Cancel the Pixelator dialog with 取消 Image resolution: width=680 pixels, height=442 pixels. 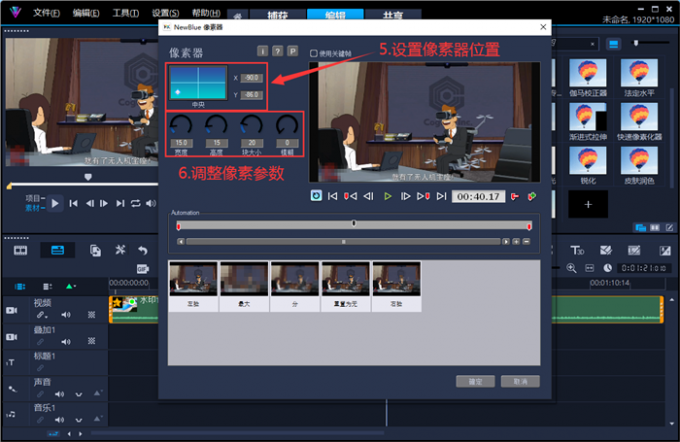tap(520, 381)
